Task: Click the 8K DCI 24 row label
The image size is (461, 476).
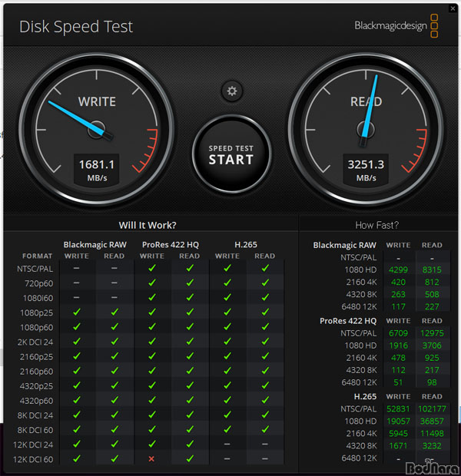Action: click(35, 415)
